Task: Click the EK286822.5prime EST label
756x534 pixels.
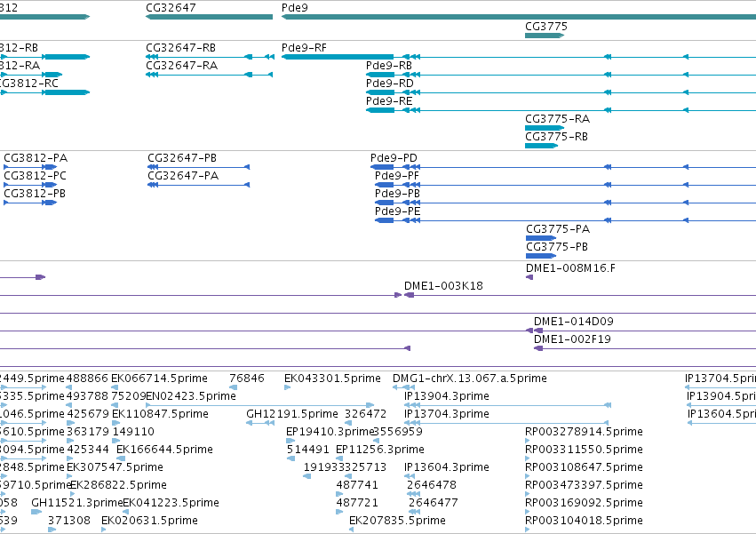Action: click(x=119, y=485)
